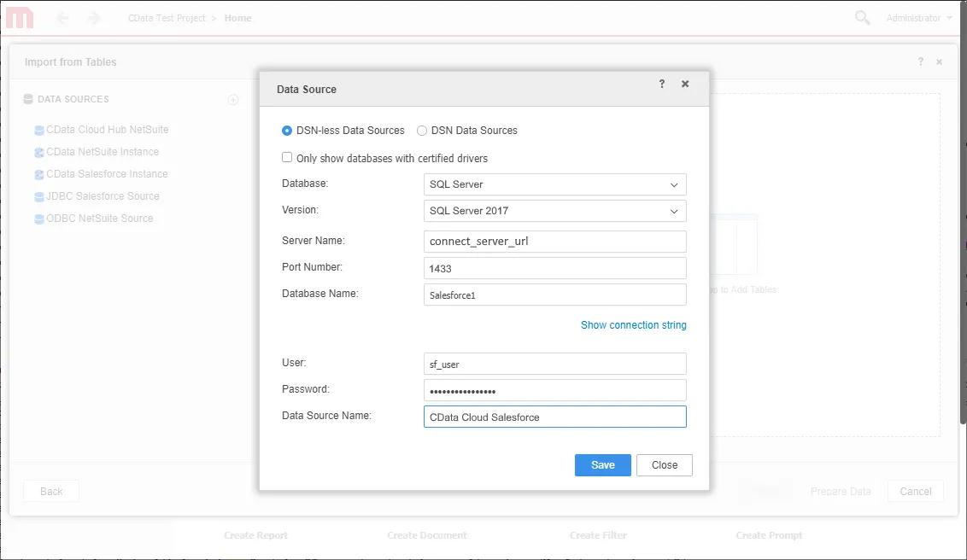Open CData Test Project in the breadcrumb
The height and width of the screenshot is (560, 967).
tap(167, 17)
